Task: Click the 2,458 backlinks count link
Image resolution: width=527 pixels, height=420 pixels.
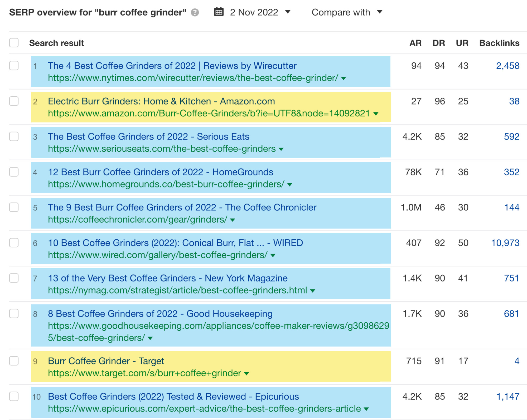Action: click(507, 66)
